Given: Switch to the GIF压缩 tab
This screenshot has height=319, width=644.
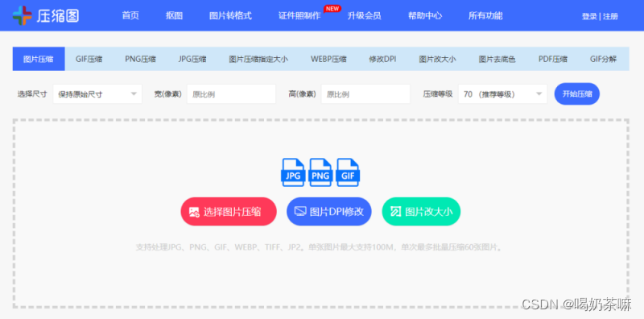Looking at the screenshot, I should click(x=89, y=59).
